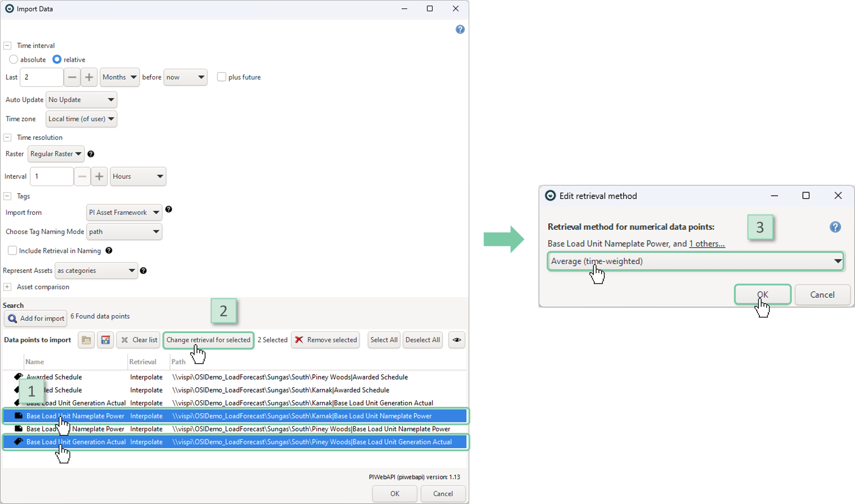Viewport: 855px width, 504px height.
Task: Click the open folder icon button
Action: pos(86,340)
